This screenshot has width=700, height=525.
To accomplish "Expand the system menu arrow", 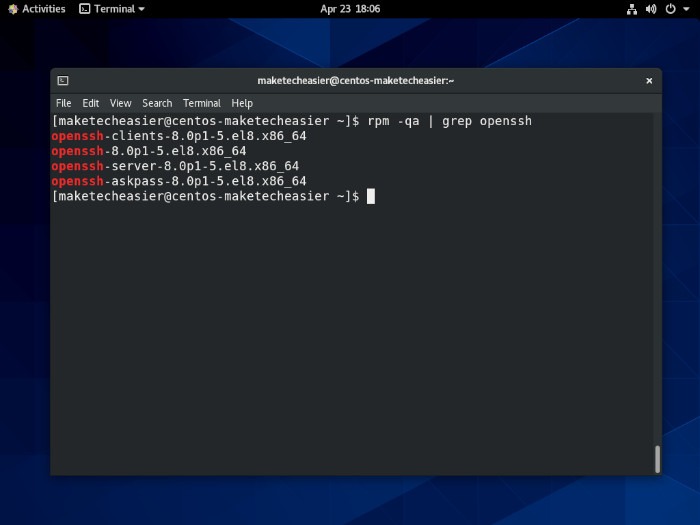I will pyautogui.click(x=686, y=9).
